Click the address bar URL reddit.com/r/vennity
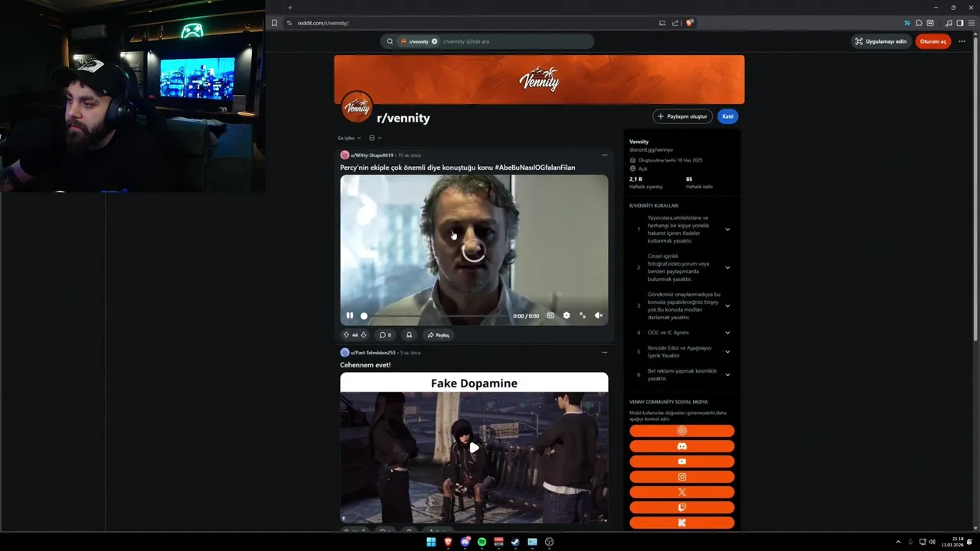Image resolution: width=980 pixels, height=551 pixels. (323, 23)
